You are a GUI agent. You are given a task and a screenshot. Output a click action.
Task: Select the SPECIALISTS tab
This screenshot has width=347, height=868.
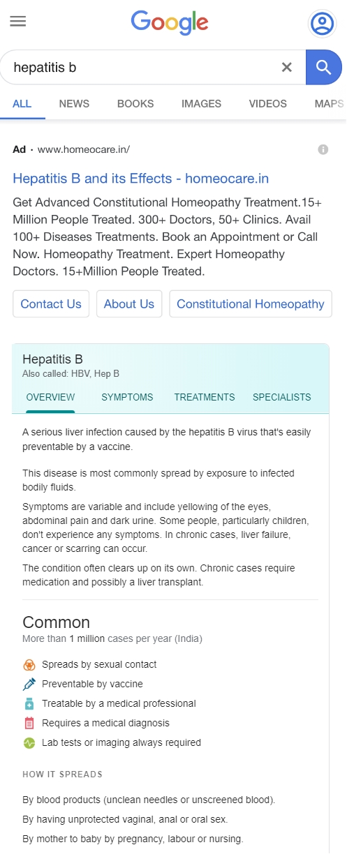pos(282,397)
